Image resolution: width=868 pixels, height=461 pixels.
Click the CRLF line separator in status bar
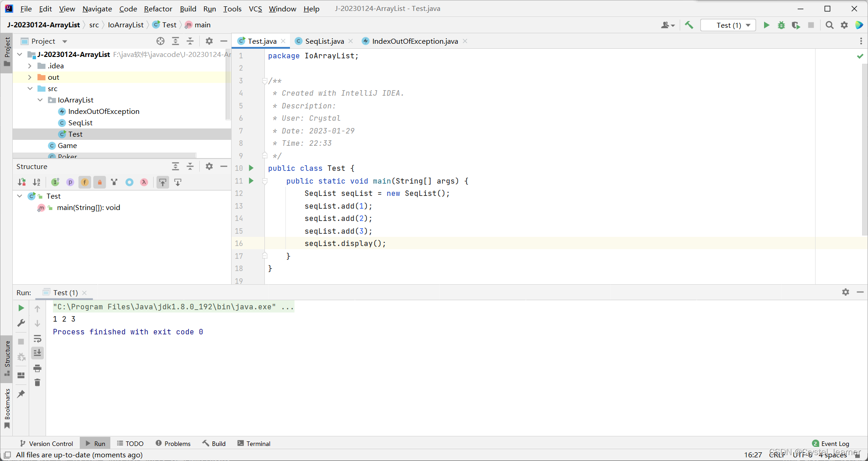(777, 455)
